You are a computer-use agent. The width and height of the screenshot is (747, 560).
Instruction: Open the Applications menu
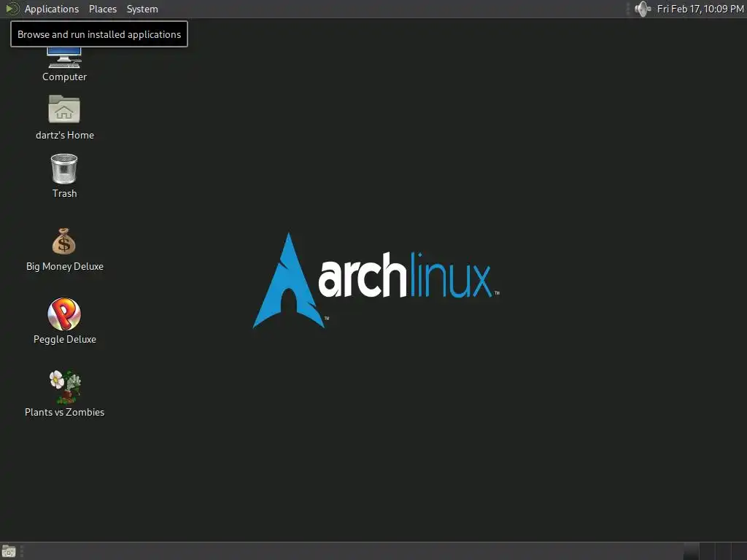point(52,9)
